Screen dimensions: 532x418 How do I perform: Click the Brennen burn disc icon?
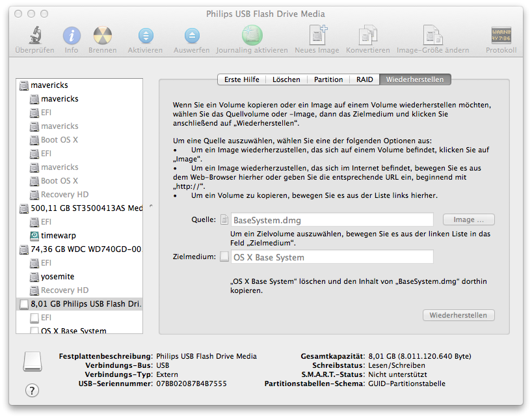coord(103,35)
